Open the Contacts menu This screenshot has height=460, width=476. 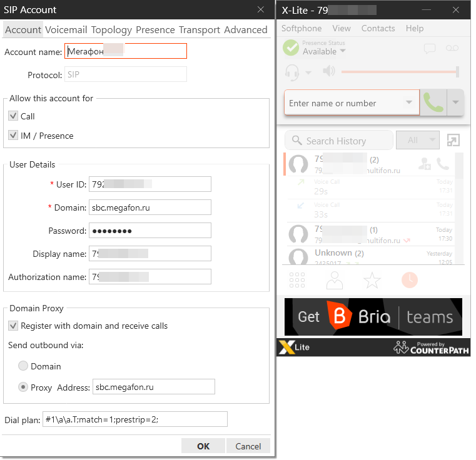(378, 28)
